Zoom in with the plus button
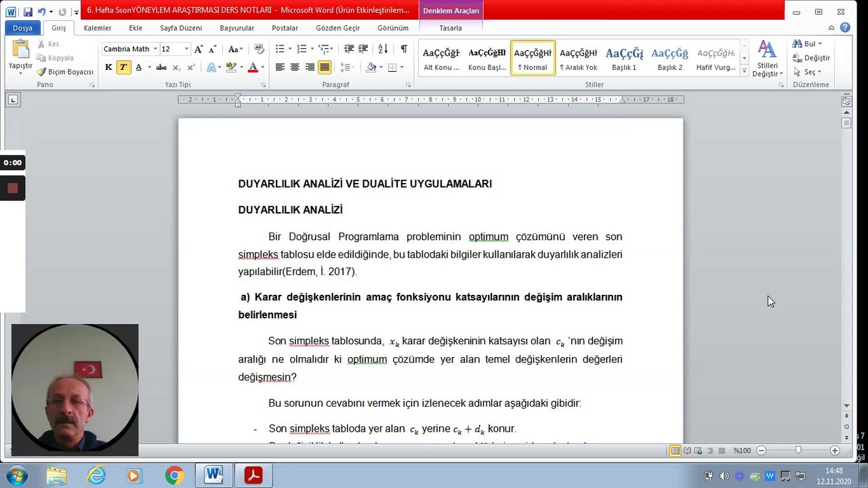 point(835,451)
